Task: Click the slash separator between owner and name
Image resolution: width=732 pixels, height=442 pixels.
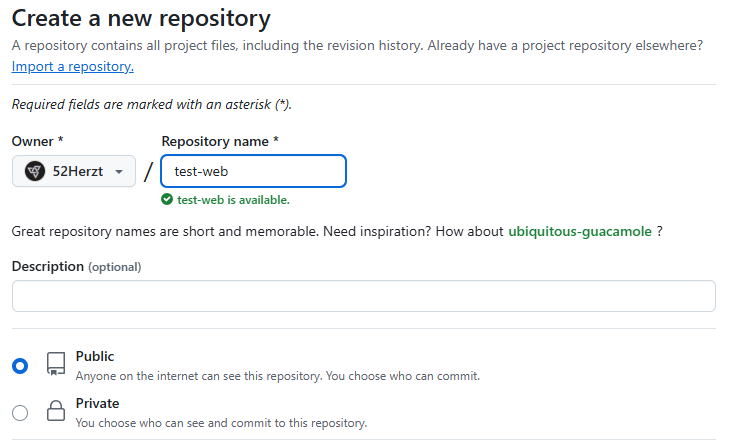Action: pyautogui.click(x=148, y=172)
